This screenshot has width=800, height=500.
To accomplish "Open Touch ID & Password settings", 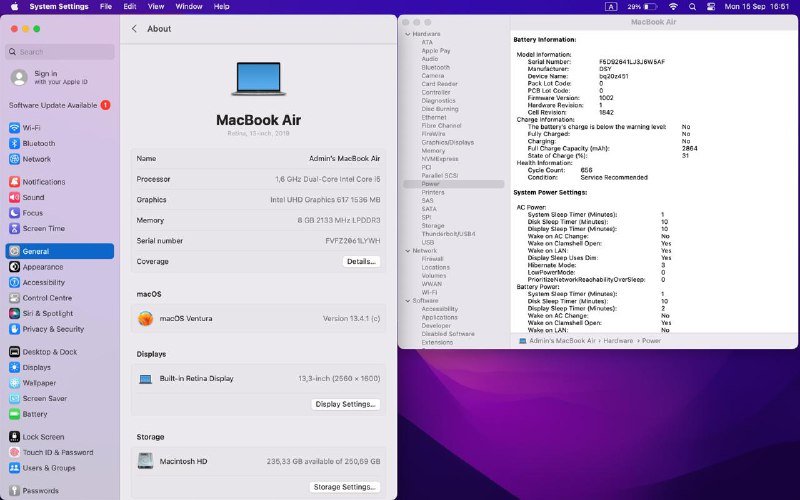I will point(51,452).
